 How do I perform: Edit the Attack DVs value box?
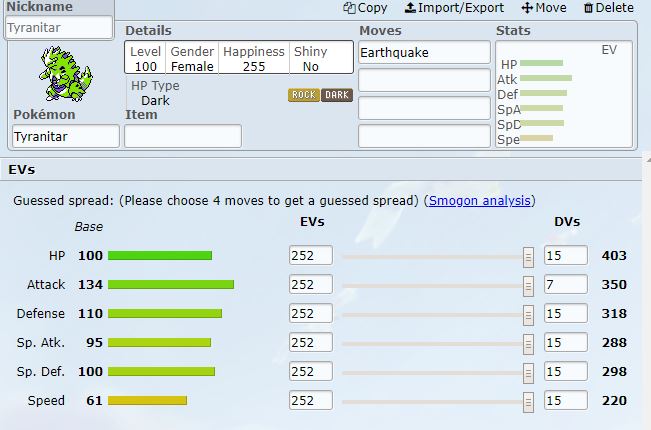pos(565,285)
